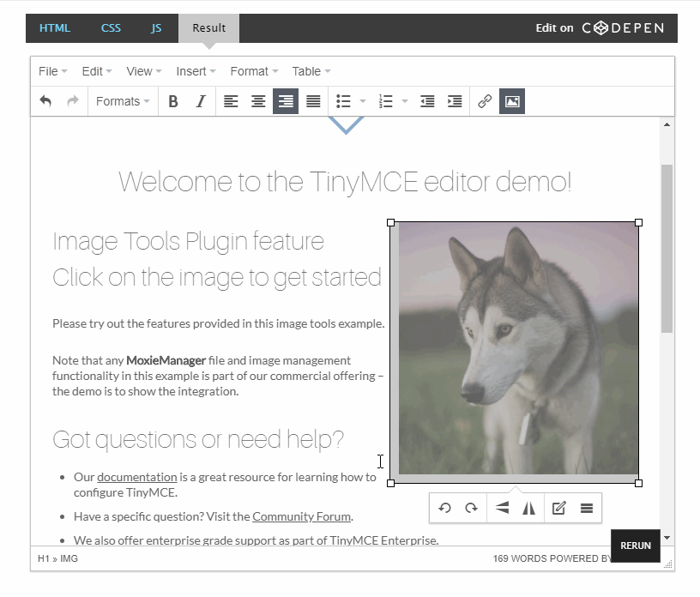The width and height of the screenshot is (700, 597).
Task: Switch to the JS tab
Action: tap(156, 28)
